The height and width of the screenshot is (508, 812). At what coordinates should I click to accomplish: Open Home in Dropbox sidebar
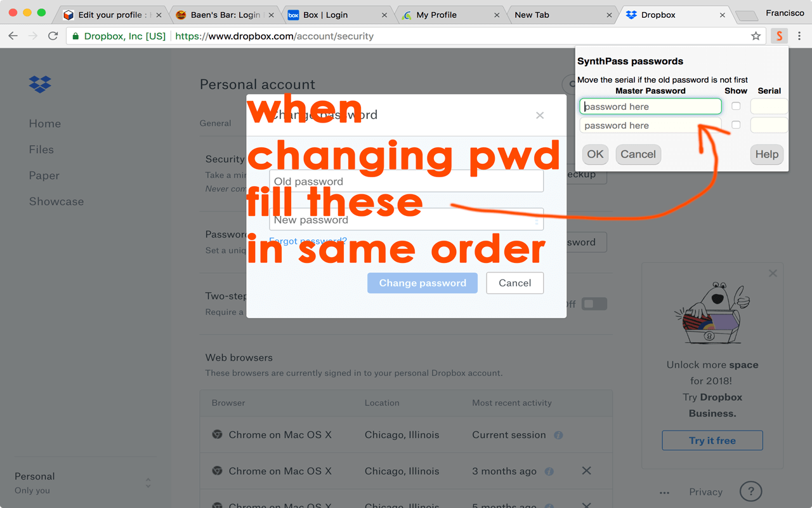point(45,123)
